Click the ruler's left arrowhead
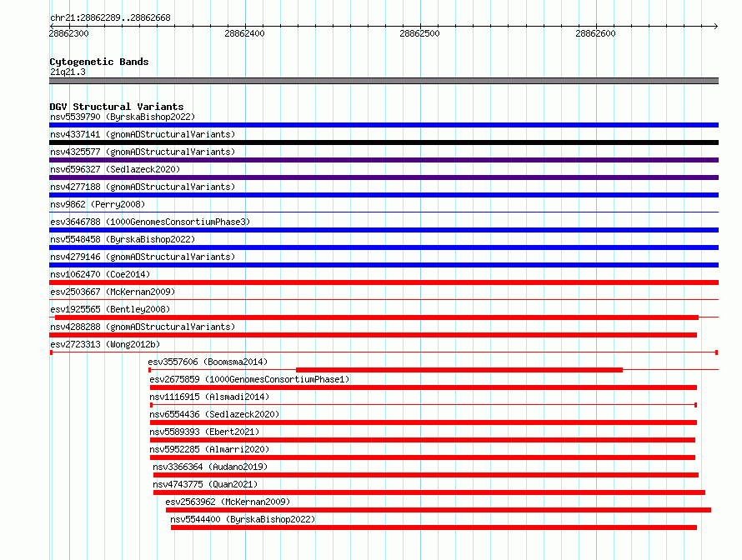 [x=52, y=26]
